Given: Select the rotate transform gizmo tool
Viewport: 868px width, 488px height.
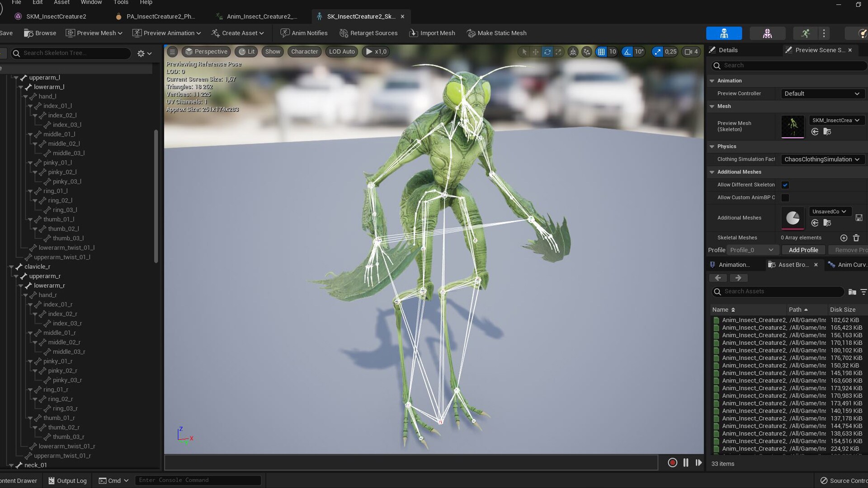Looking at the screenshot, I should (x=547, y=52).
